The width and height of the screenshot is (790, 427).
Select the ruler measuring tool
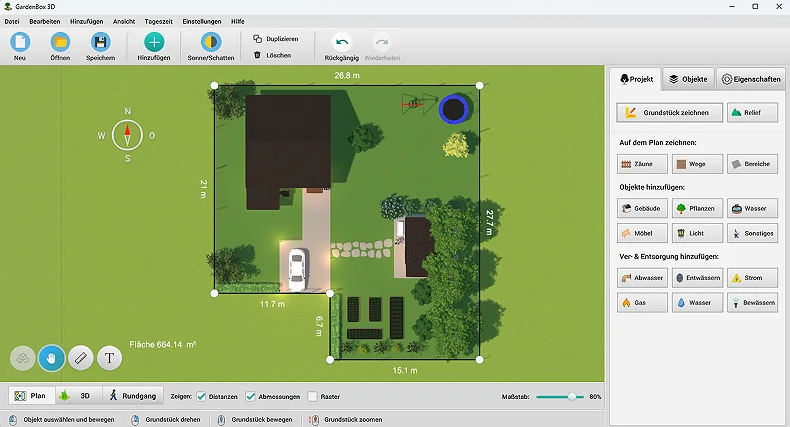coord(81,358)
